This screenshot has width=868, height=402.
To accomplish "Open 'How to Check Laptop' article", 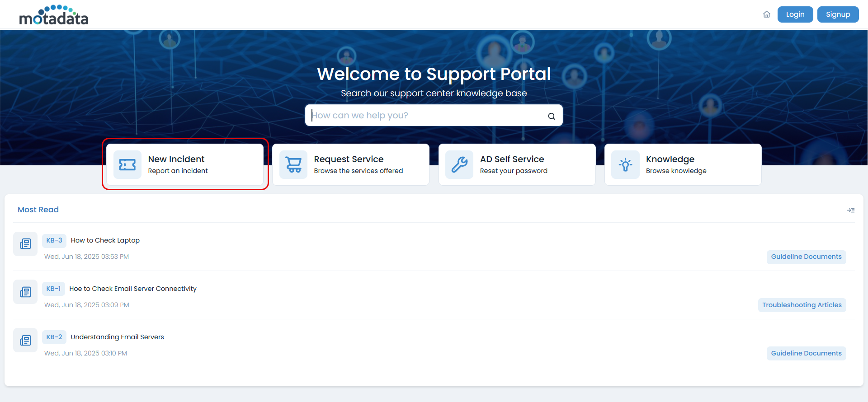I will pyautogui.click(x=105, y=240).
